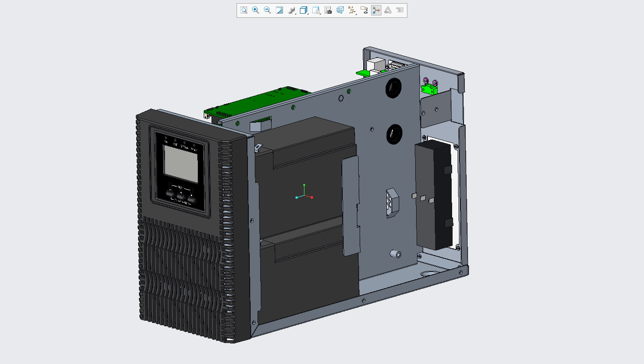Open the Display Style shaded-spheres dropdown
Viewport: 644px width, 364px height.
292,10
